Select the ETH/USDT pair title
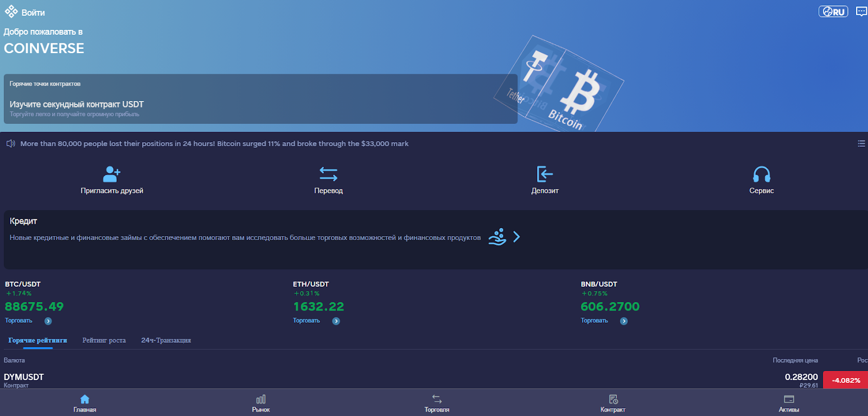The height and width of the screenshot is (416, 868). [x=311, y=284]
